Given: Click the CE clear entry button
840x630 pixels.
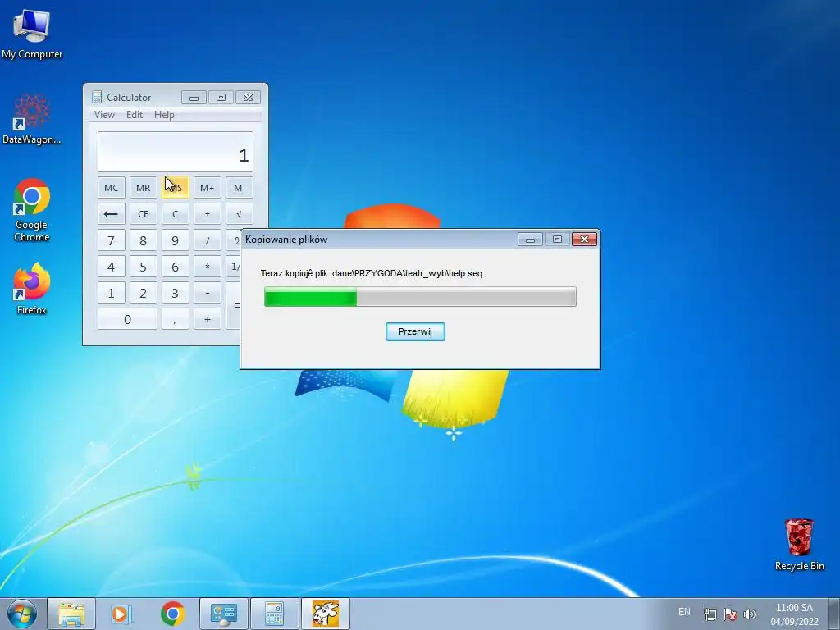Looking at the screenshot, I should click(x=143, y=214).
